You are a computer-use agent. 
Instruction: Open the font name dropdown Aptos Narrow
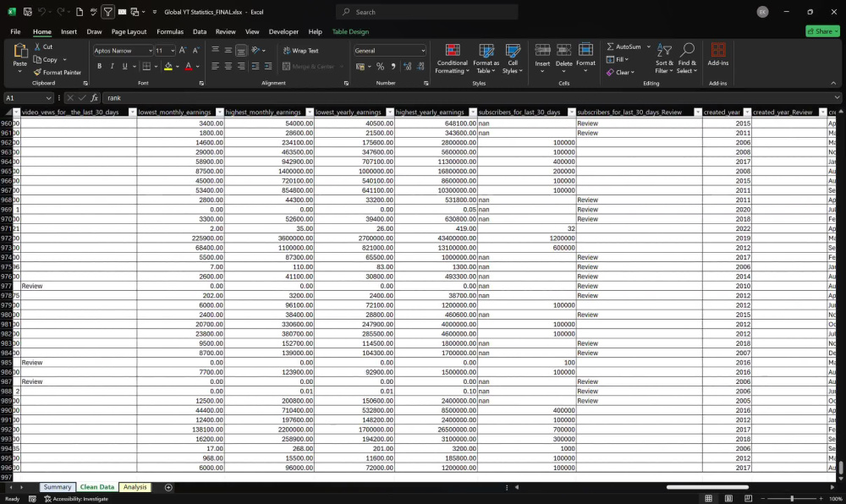coord(150,51)
